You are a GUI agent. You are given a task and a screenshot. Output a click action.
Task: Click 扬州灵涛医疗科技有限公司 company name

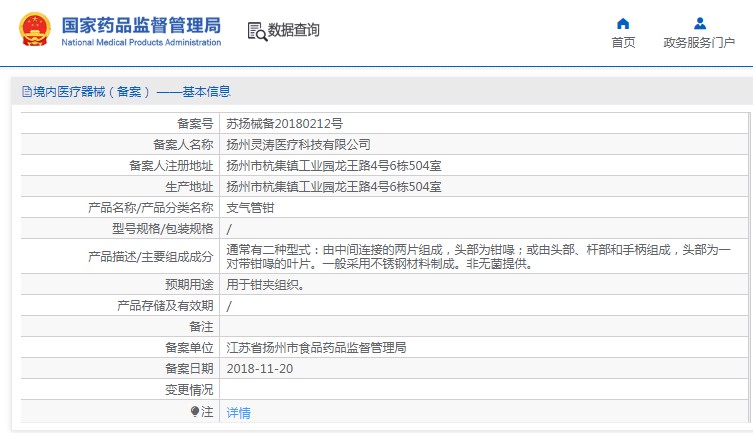pos(298,144)
